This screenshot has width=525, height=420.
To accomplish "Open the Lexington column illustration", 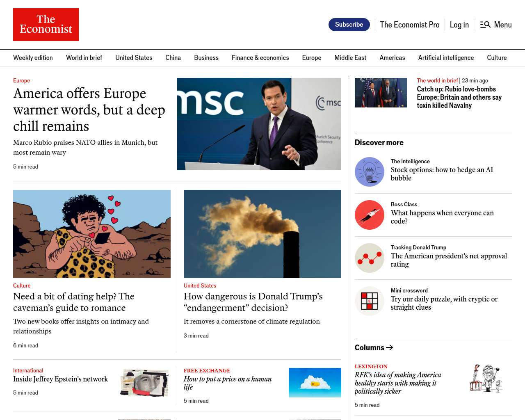I will pyautogui.click(x=486, y=379).
